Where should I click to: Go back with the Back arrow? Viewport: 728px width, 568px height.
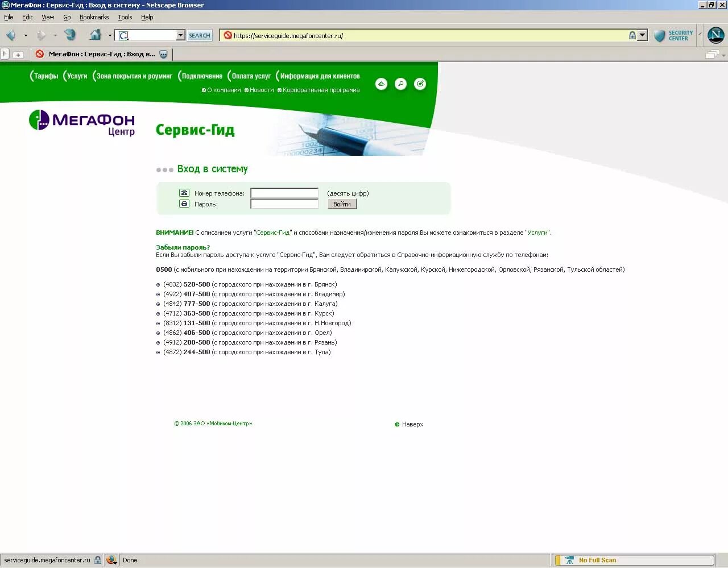(x=11, y=35)
